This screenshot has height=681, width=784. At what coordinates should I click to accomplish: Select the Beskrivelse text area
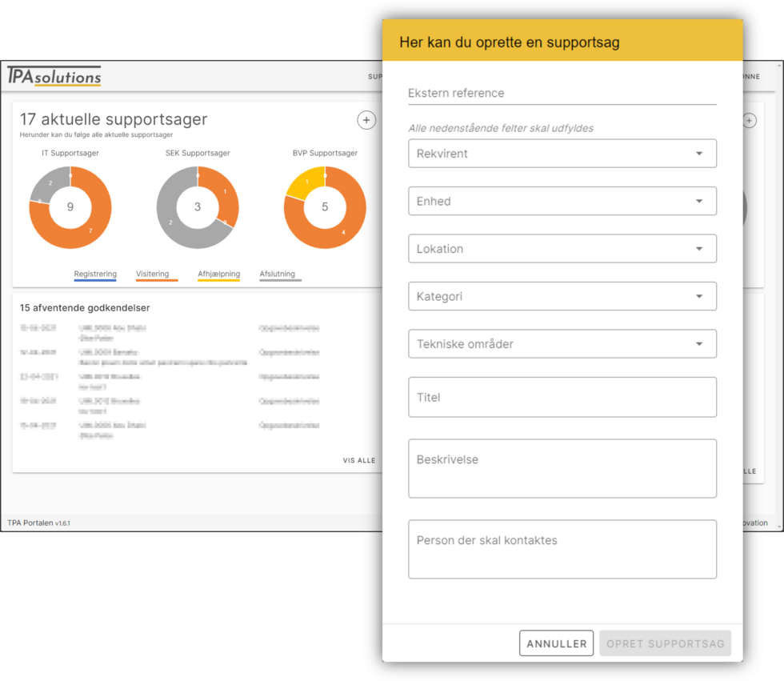click(562, 468)
